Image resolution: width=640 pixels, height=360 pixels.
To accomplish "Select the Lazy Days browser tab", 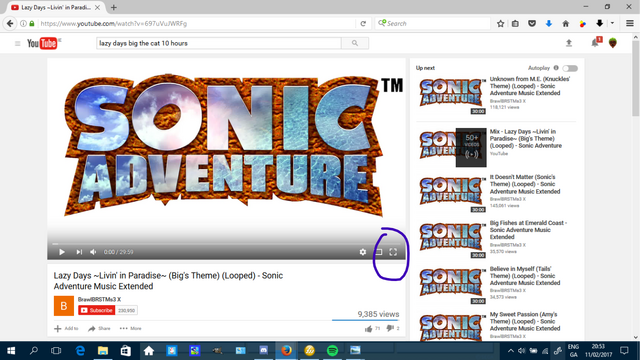I will [x=56, y=7].
